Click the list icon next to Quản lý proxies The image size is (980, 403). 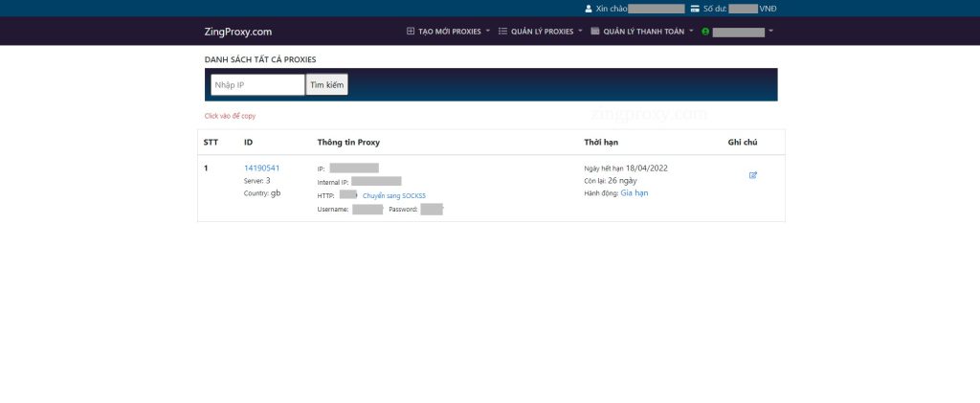pyautogui.click(x=502, y=32)
